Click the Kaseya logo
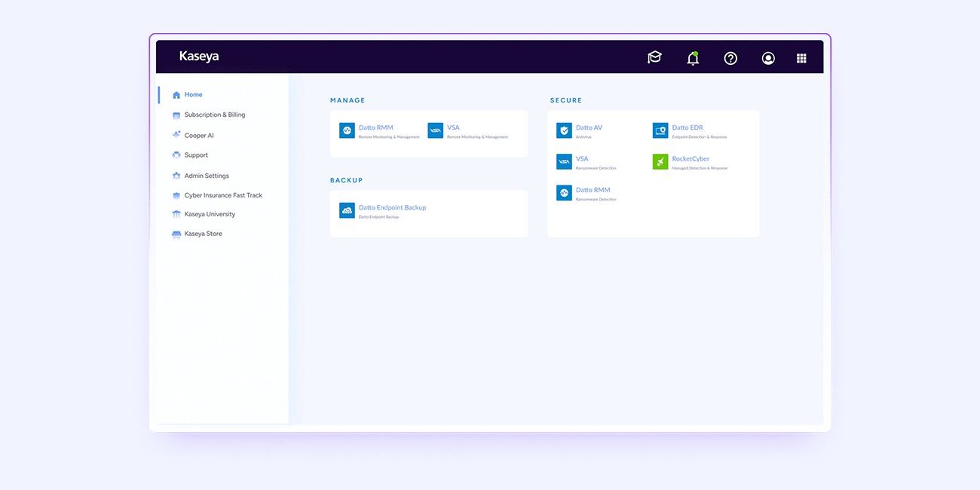 [x=199, y=57]
